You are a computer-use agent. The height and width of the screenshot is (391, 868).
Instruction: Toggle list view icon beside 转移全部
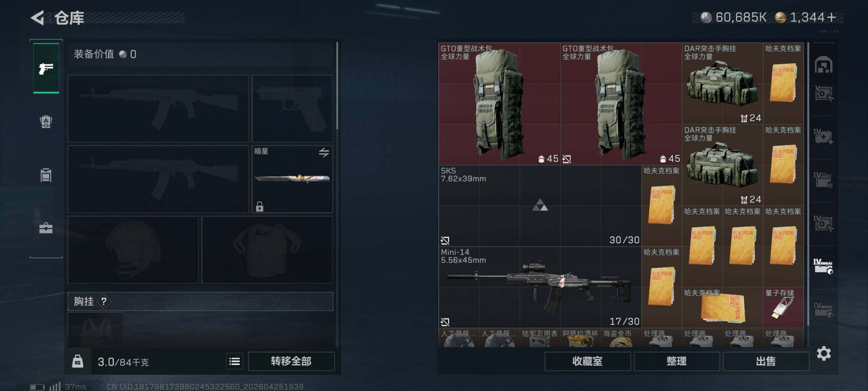235,361
